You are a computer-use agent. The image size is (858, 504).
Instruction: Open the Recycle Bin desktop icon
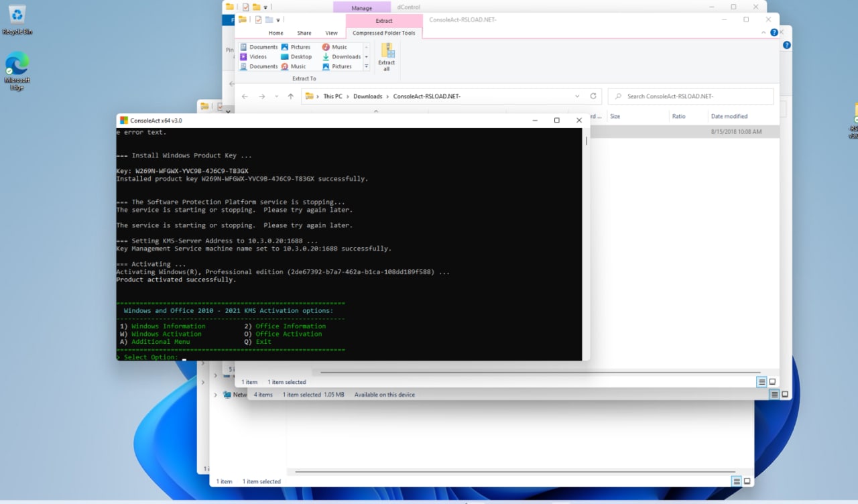pyautogui.click(x=17, y=20)
